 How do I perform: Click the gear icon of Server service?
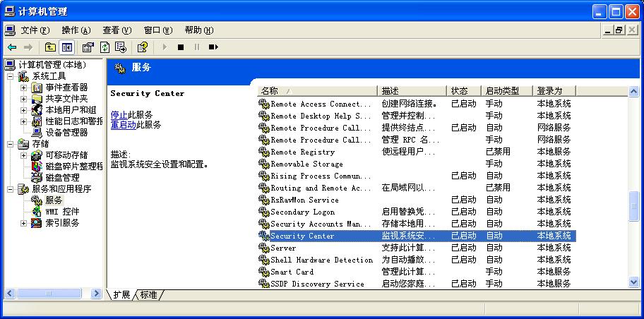[x=263, y=248]
